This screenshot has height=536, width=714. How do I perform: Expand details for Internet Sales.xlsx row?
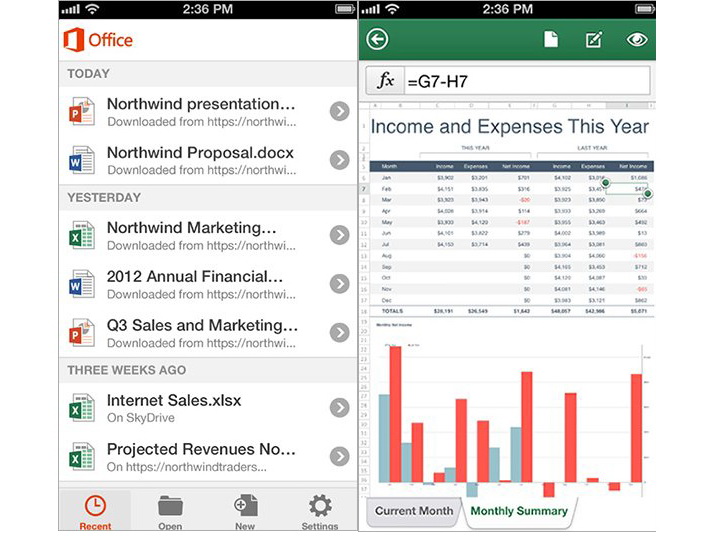tap(340, 408)
